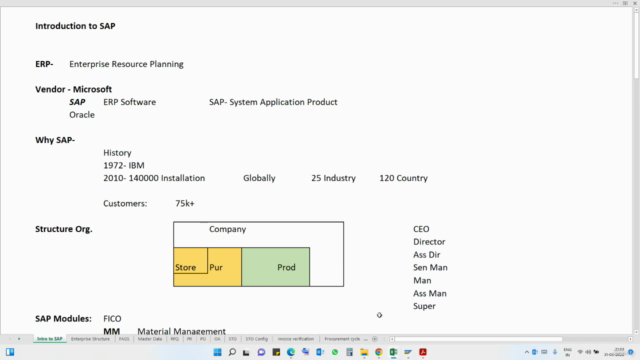This screenshot has height=360, width=640.
Task: Select 'SAP- System Application Product' text
Action: [273, 102]
